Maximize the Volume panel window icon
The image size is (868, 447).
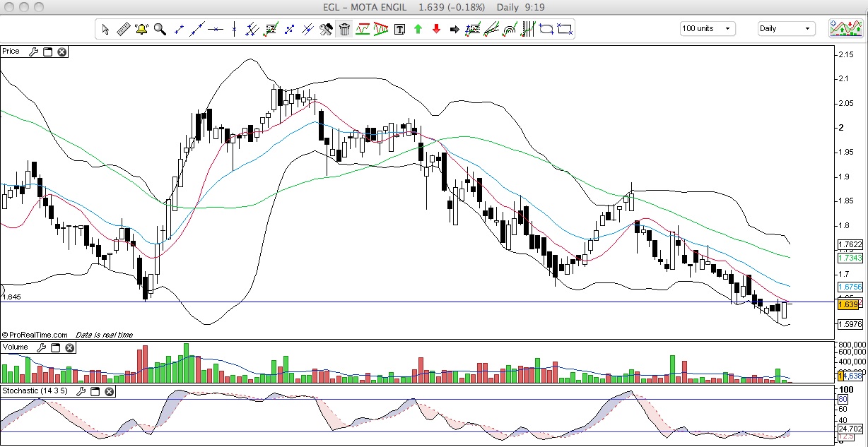pyautogui.click(x=55, y=348)
